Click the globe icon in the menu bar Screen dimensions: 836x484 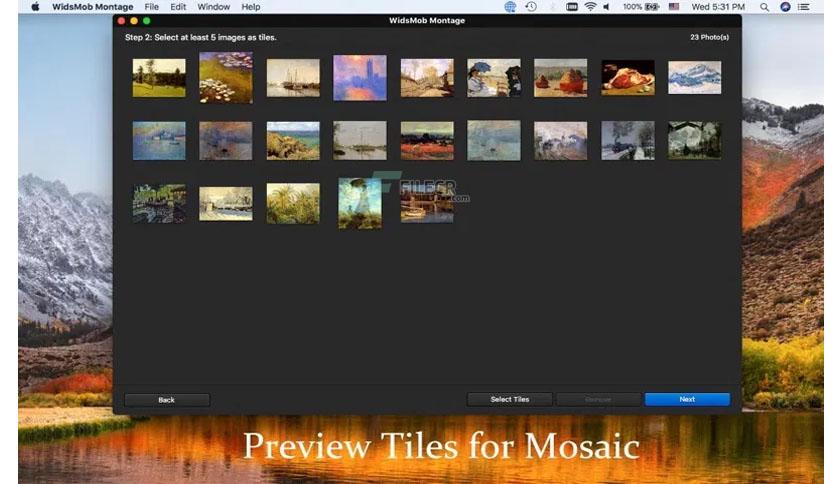pos(510,7)
